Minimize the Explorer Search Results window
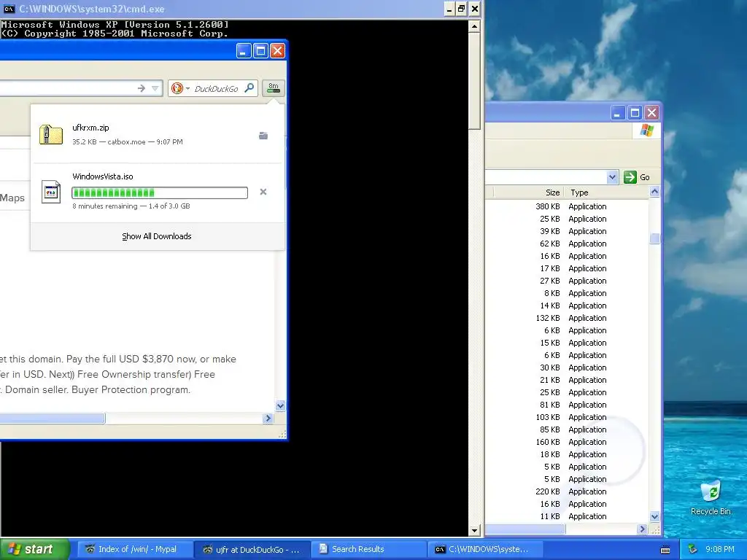Image resolution: width=747 pixels, height=560 pixels. [x=617, y=113]
